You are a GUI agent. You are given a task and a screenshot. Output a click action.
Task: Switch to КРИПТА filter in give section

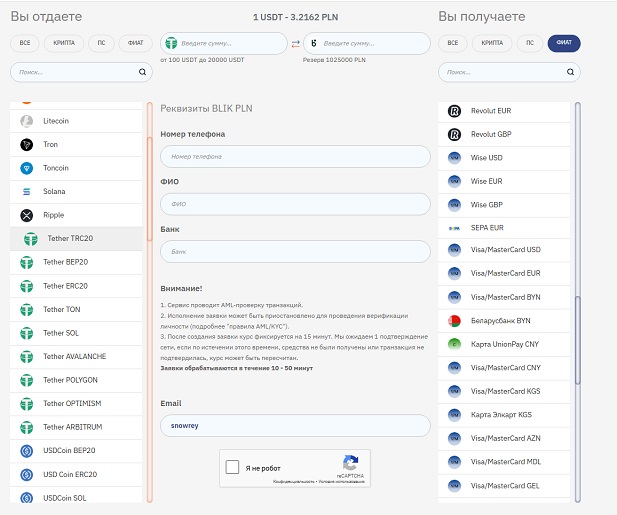coord(62,43)
